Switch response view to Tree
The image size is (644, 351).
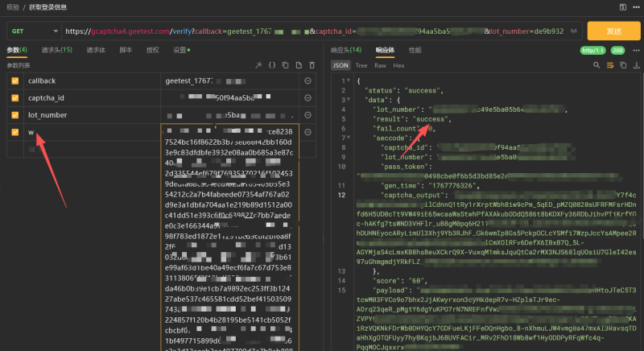tap(361, 64)
